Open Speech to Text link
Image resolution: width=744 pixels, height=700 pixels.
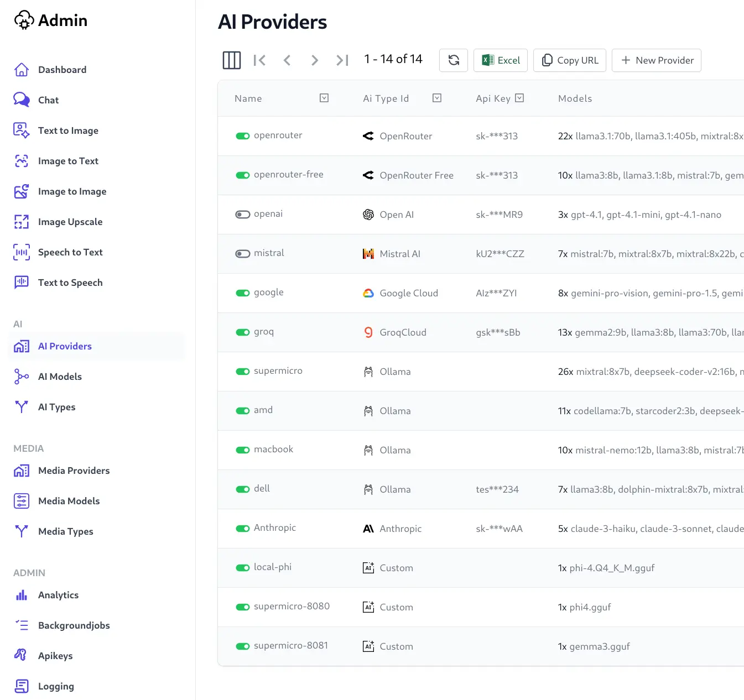tap(70, 252)
